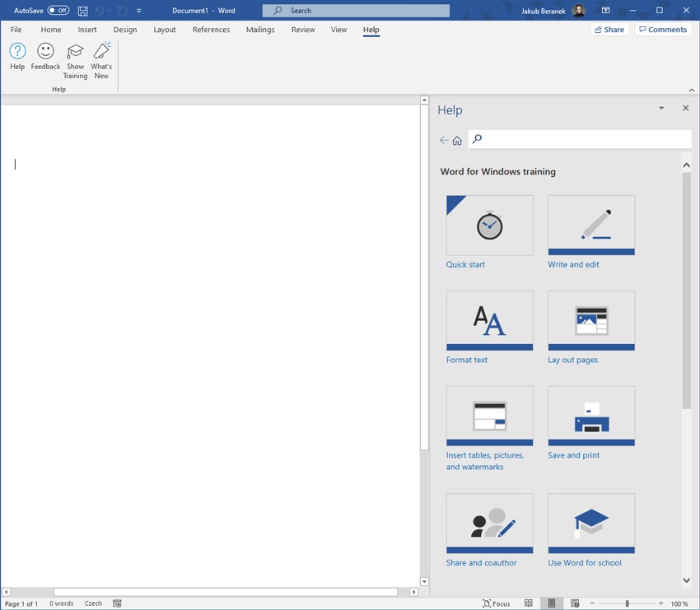Collapse the ribbon using the bottom chevron
The image size is (700, 610).
pos(692,89)
